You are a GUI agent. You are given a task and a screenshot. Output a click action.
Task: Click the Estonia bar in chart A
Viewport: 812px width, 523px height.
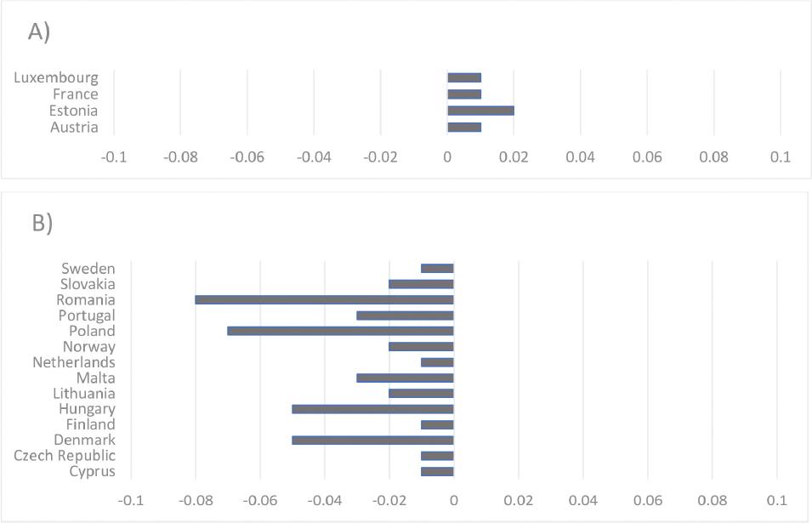pos(480,111)
